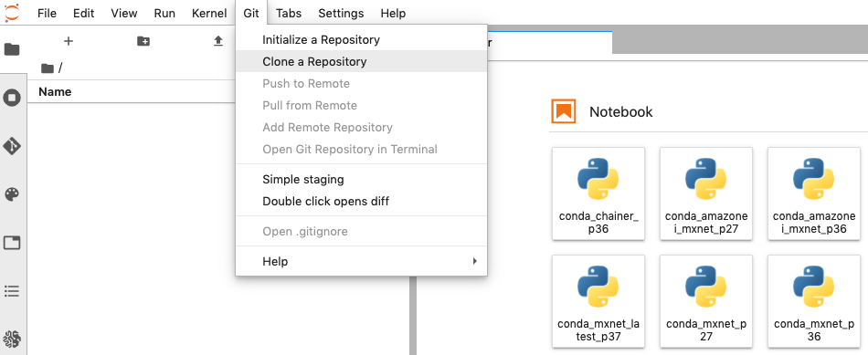This screenshot has width=868, height=355.
Task: Choose Clone a Repository
Action: click(x=362, y=61)
